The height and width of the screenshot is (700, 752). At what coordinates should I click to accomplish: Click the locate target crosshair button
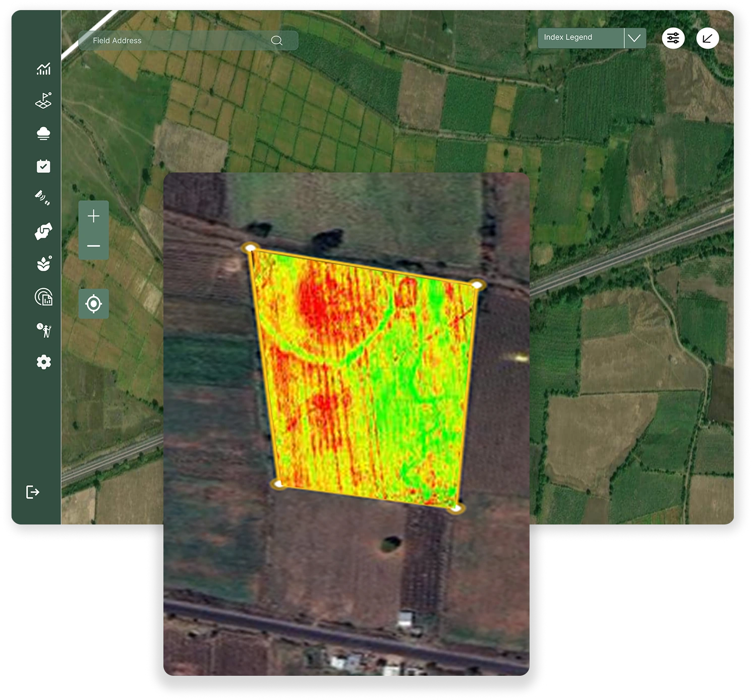[x=94, y=304]
